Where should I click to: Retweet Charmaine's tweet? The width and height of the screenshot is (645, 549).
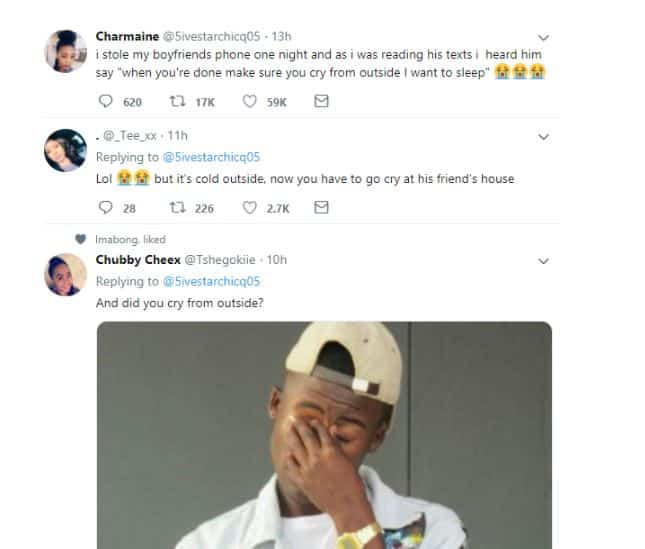click(180, 101)
